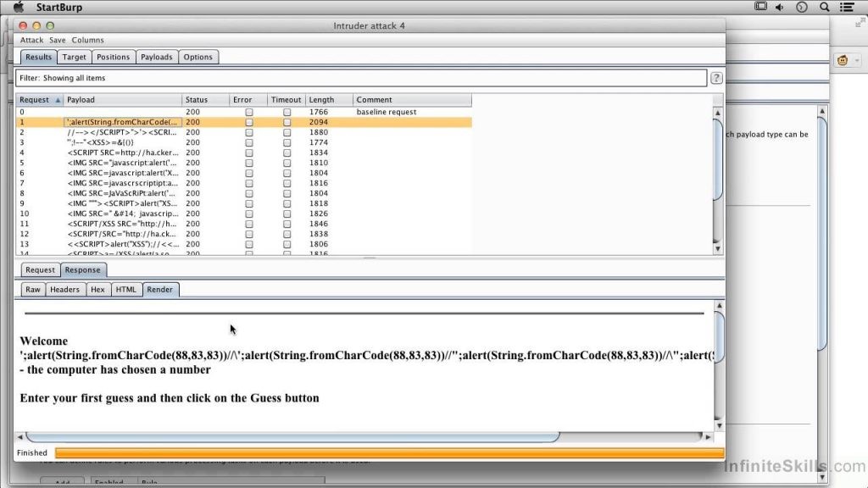Sort by the Timeout column header

tap(286, 100)
